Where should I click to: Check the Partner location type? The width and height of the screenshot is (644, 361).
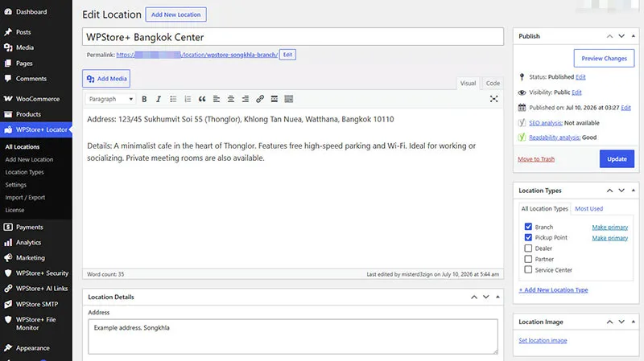[x=528, y=259]
